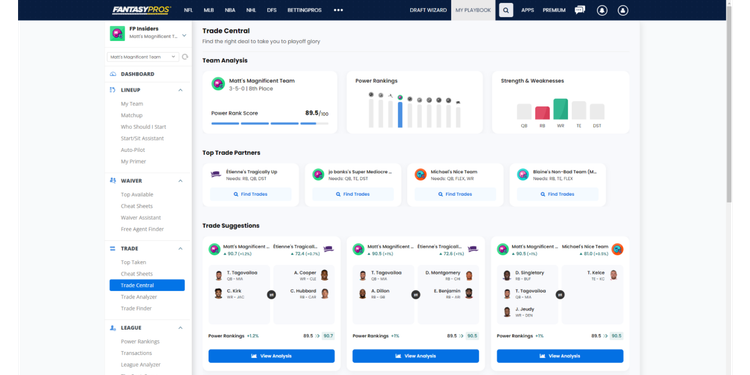Click the Lineup section icon
The width and height of the screenshot is (750, 375).
click(113, 90)
